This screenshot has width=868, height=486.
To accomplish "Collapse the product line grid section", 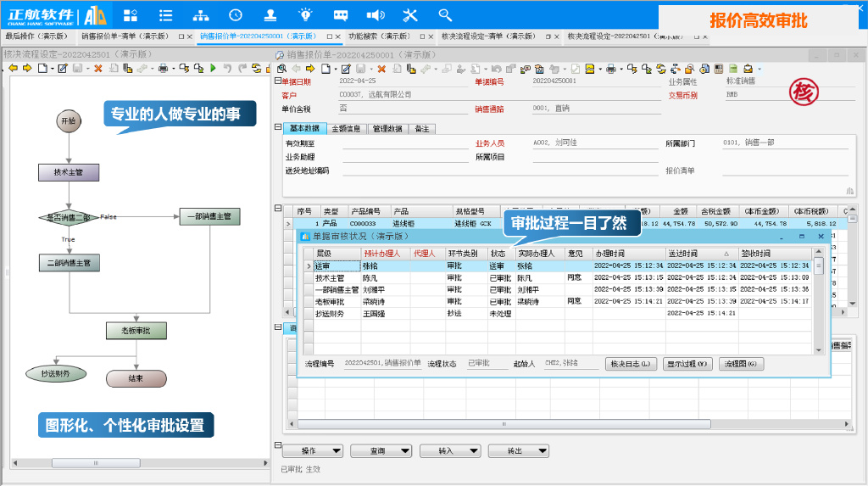I will (x=278, y=209).
